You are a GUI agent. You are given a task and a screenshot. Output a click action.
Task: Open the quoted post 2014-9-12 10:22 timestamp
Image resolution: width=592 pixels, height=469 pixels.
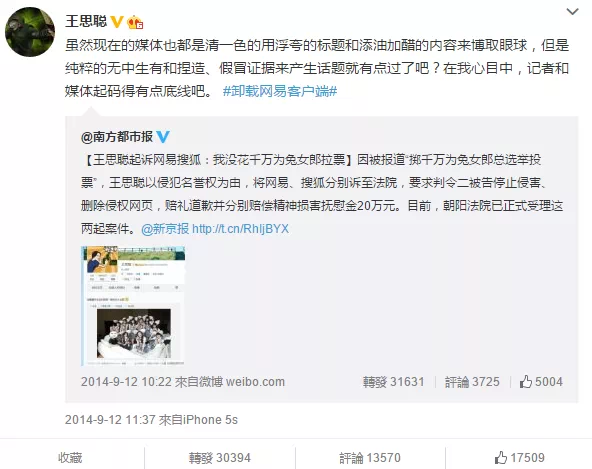click(126, 382)
